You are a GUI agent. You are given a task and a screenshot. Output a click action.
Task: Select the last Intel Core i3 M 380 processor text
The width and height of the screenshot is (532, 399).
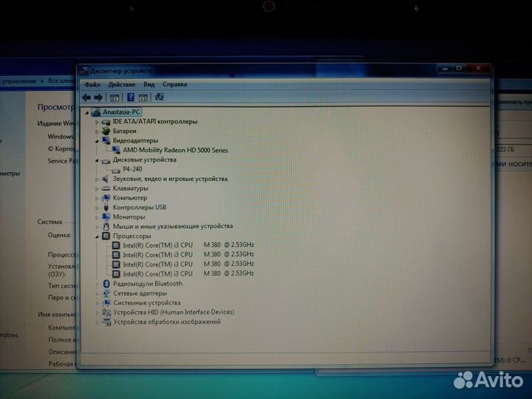[188, 273]
